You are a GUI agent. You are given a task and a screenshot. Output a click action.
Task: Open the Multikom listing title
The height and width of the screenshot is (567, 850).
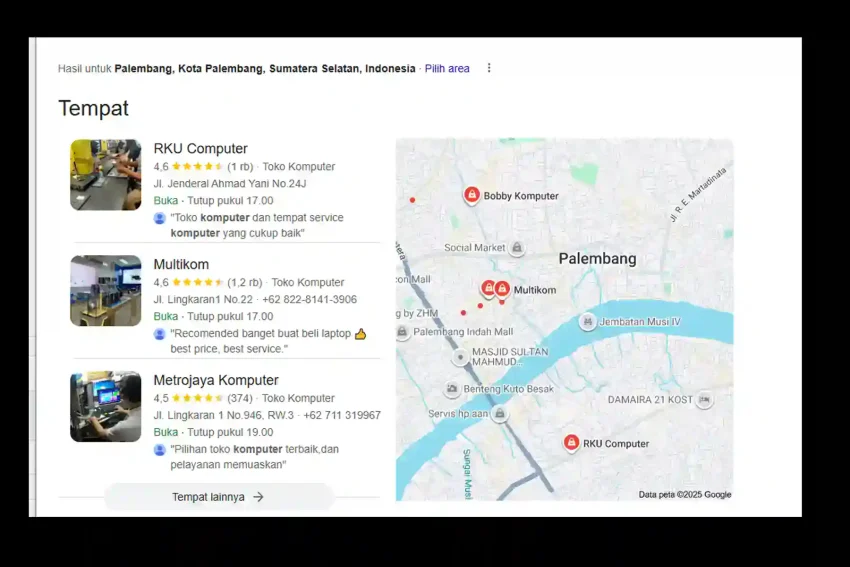(x=181, y=265)
